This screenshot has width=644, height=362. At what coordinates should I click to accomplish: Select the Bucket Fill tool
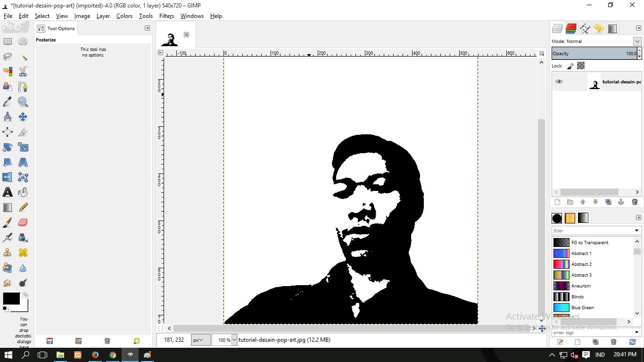click(23, 192)
